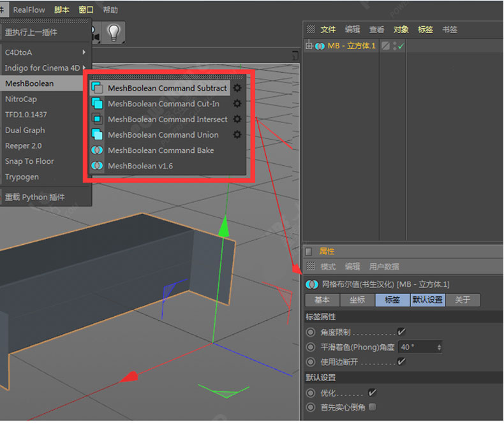
Task: Switch to 默认设置 tab
Action: pyautogui.click(x=427, y=300)
